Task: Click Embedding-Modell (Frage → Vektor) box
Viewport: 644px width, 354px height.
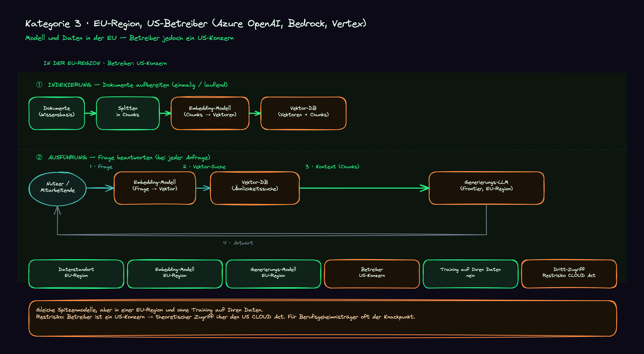Action: coord(155,188)
